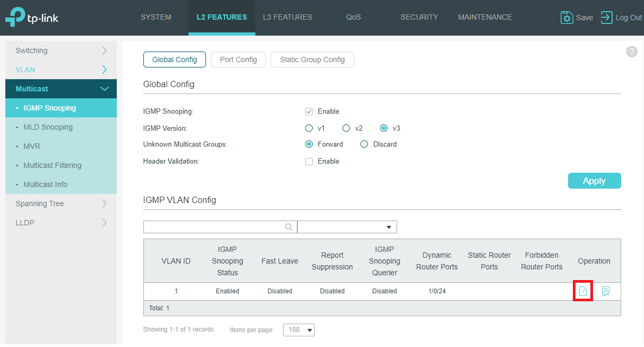The height and width of the screenshot is (347, 644).
Task: Open IGMP Snooping in the sidebar
Action: pos(61,108)
